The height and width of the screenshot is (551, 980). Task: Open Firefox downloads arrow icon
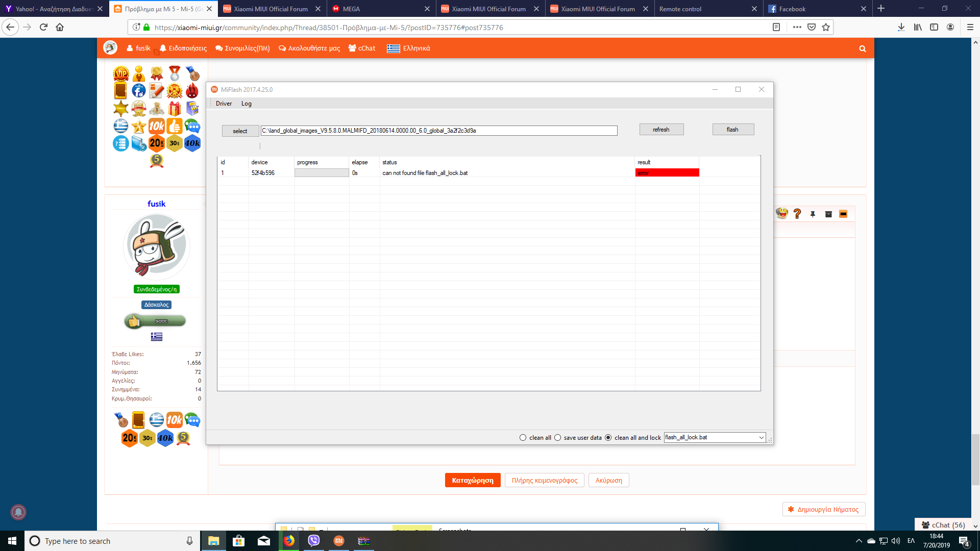[901, 27]
